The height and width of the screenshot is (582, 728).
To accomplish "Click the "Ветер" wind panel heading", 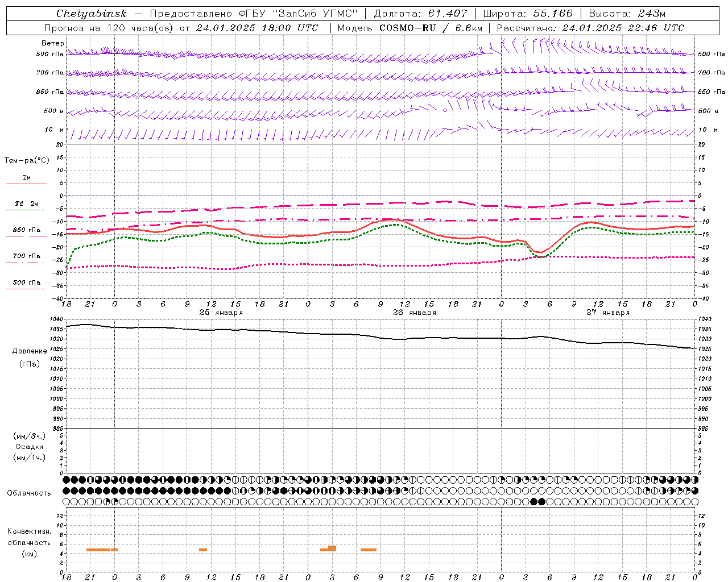I will pyautogui.click(x=52, y=43).
